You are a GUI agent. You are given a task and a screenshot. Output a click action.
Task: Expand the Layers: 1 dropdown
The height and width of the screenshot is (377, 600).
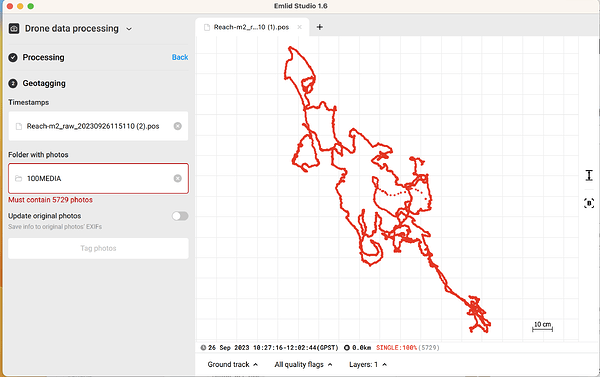(368, 364)
